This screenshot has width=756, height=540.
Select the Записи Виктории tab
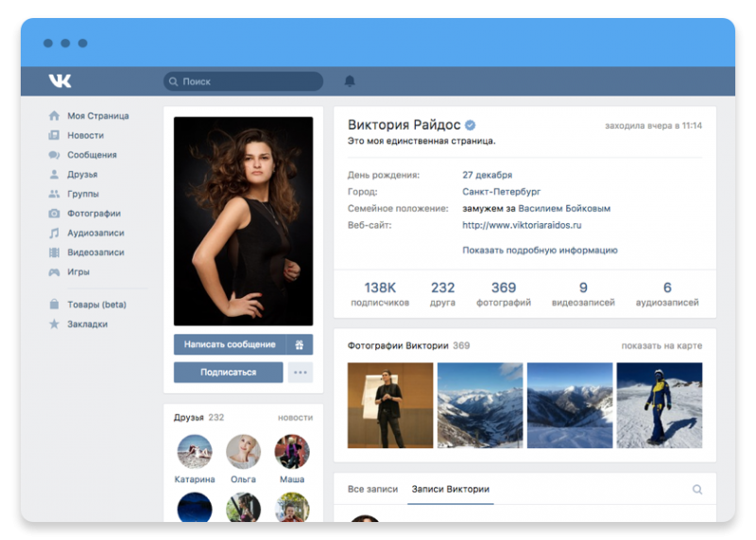(451, 489)
